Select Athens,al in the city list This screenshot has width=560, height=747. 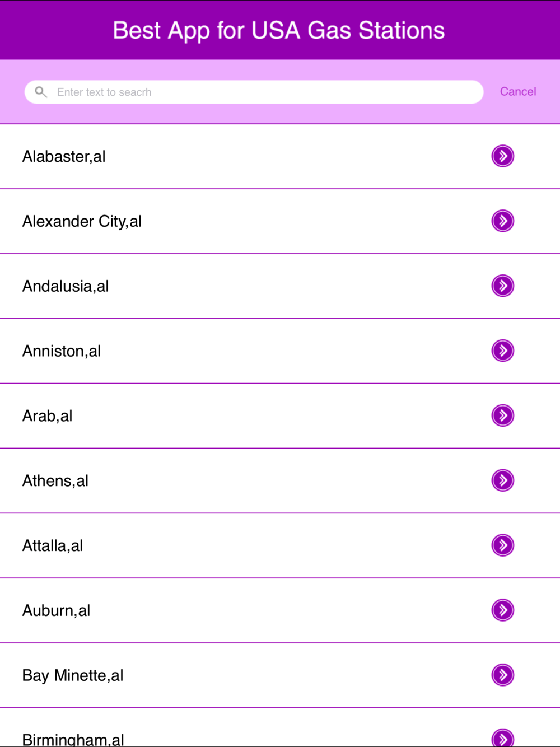[x=280, y=481]
